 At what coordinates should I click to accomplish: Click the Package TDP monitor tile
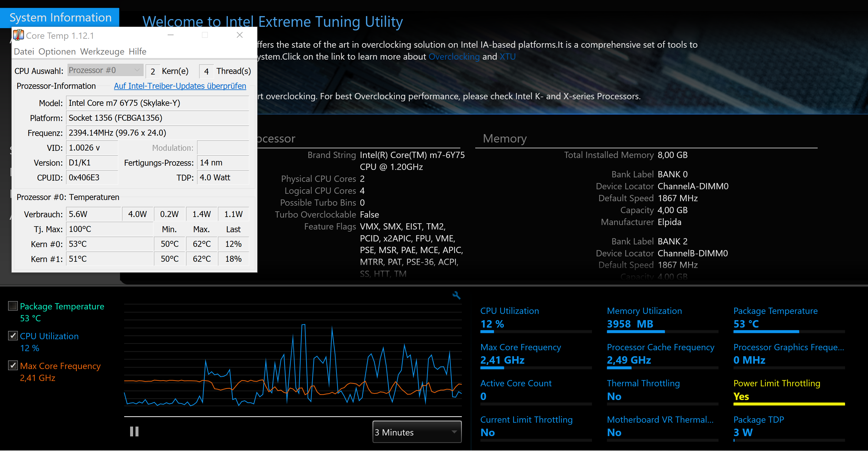789,428
